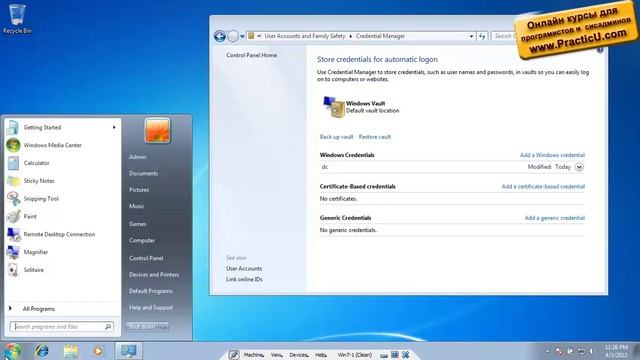This screenshot has height=360, width=640.
Task: Click the Windows Vault safe icon
Action: point(334,107)
